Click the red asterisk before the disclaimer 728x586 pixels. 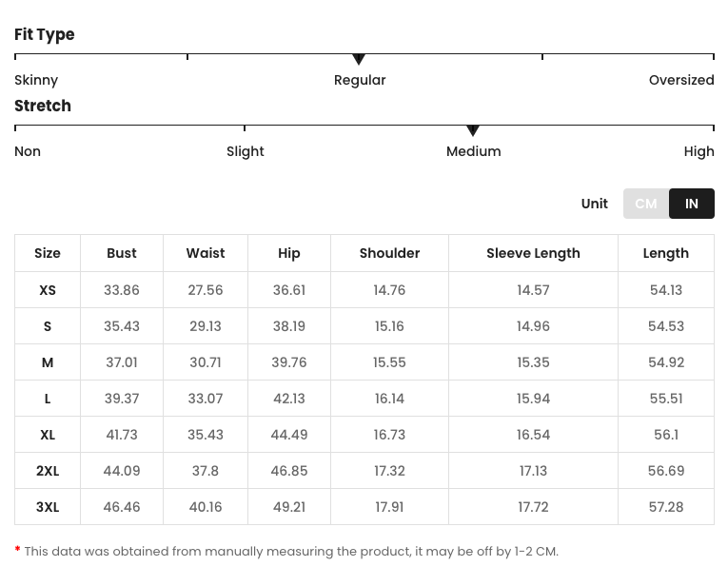18,551
